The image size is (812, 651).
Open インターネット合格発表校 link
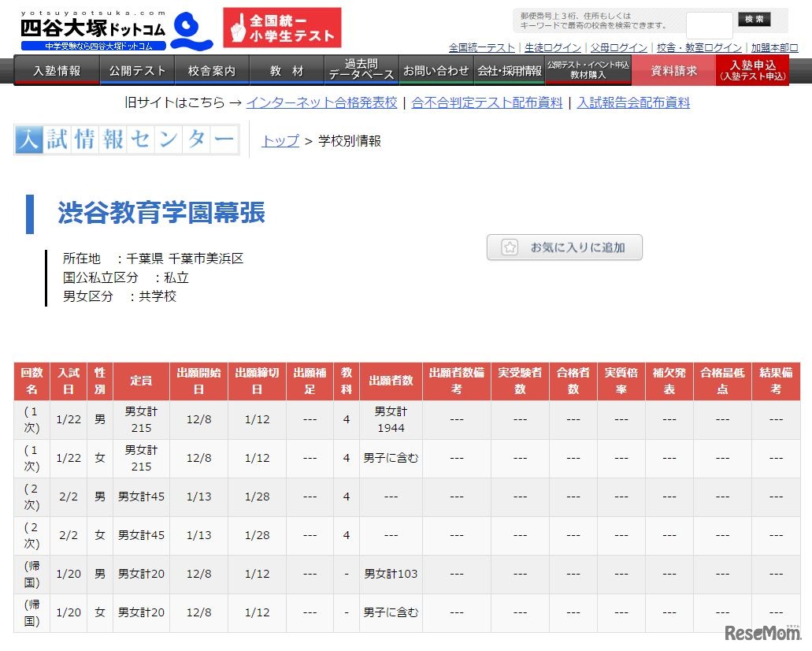coord(321,102)
